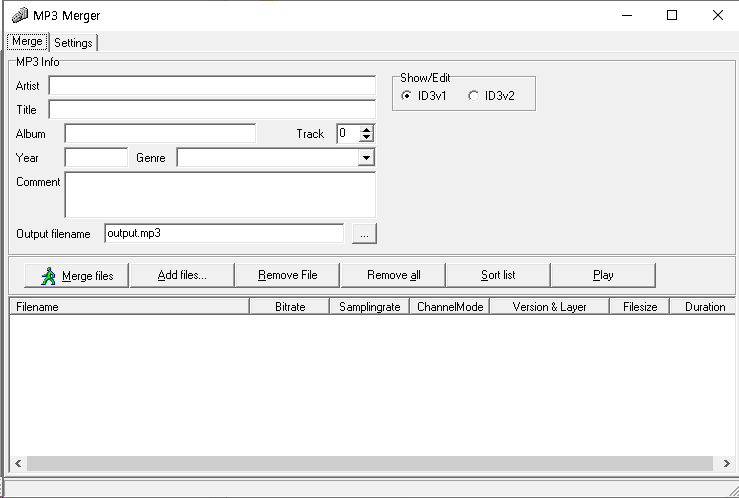Click the Bitrate column header
739x498 pixels.
pyautogui.click(x=290, y=307)
